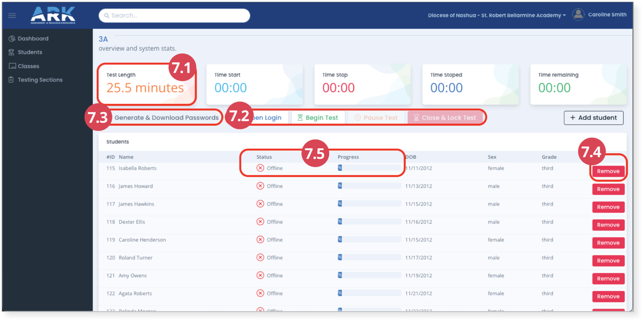Viewport: 644px width, 322px height.
Task: Click the Close & Lock Test button
Action: pos(445,118)
